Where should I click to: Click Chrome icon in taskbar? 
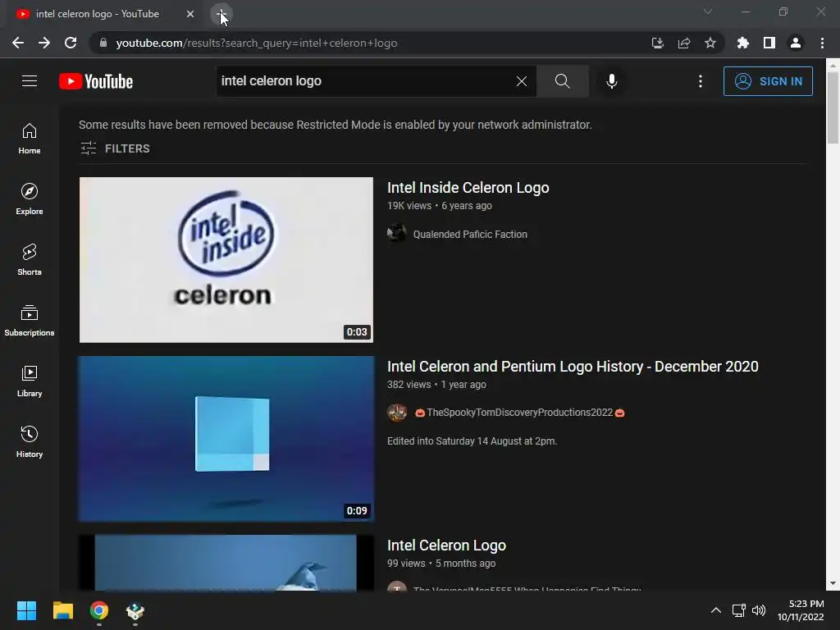[x=99, y=610]
